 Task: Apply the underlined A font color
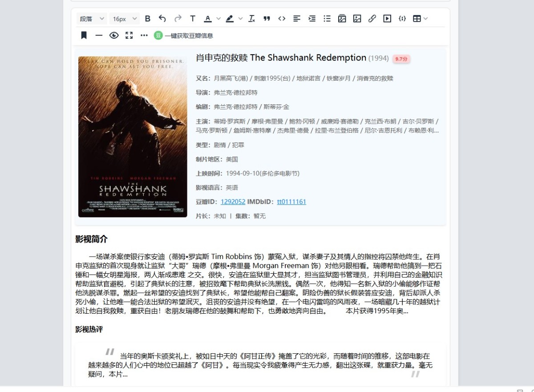(x=207, y=19)
